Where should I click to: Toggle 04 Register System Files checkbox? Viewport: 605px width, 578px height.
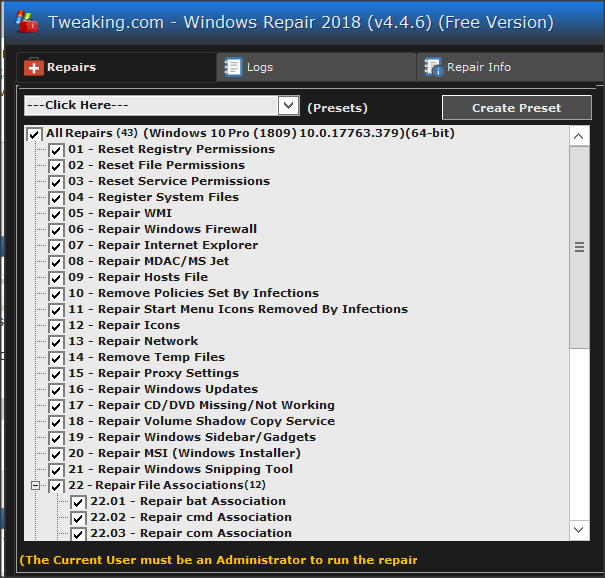pyautogui.click(x=56, y=198)
